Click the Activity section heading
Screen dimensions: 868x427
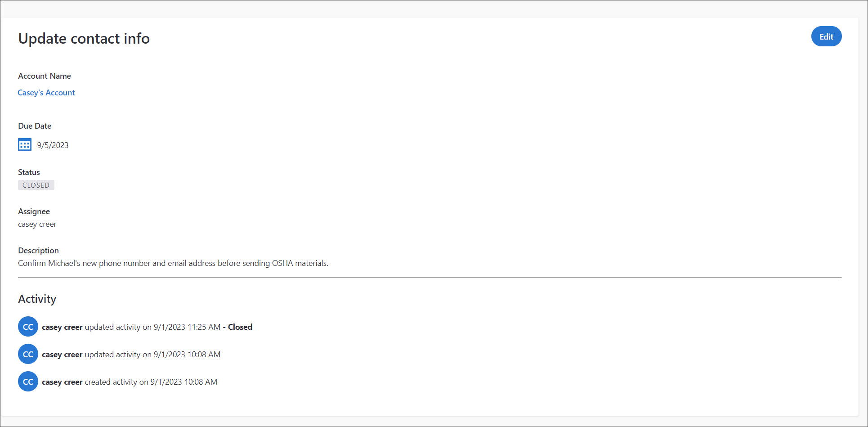(x=37, y=299)
